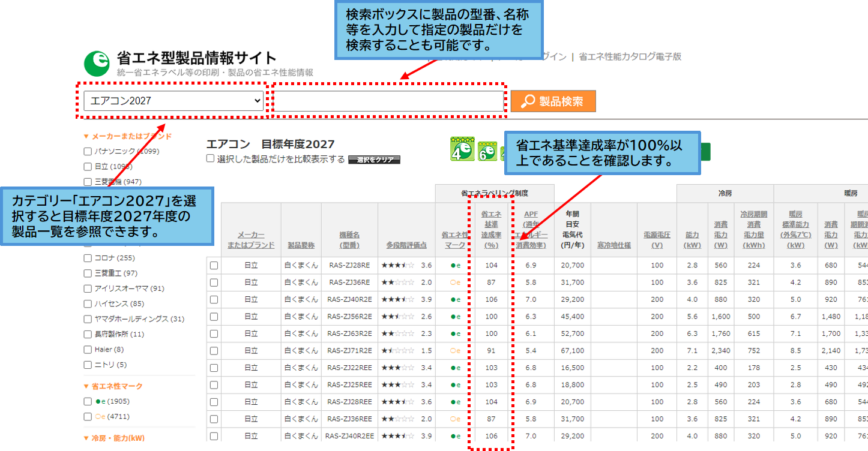Click green e mark in RAS-ZJ40R2E row
This screenshot has width=868, height=451.
[455, 299]
